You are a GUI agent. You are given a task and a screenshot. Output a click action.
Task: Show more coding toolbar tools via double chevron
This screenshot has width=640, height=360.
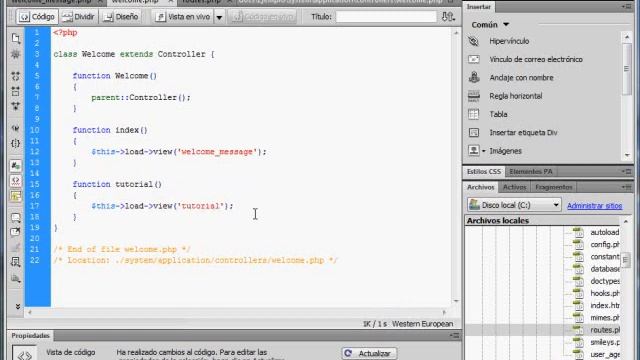coord(18,306)
